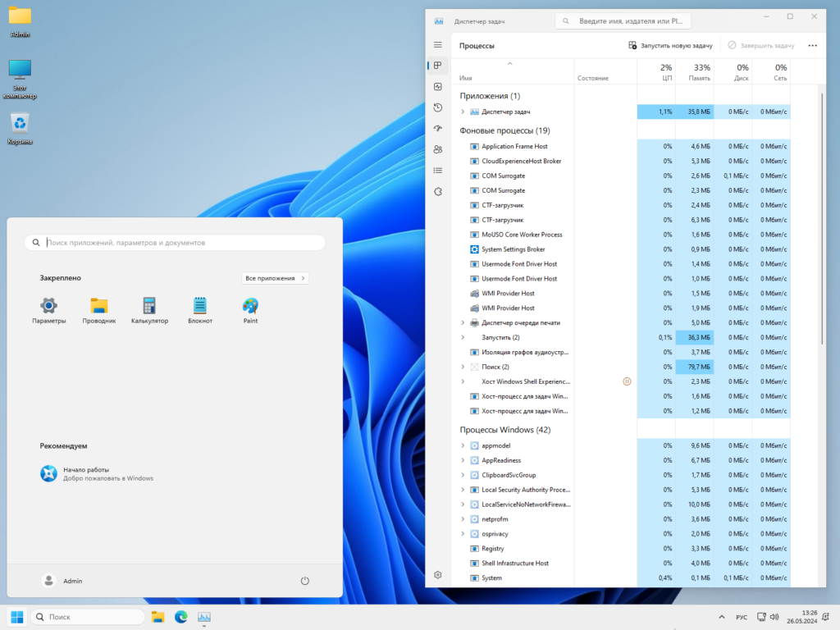Click the Admin user account button
The height and width of the screenshot is (630, 840).
click(x=62, y=581)
